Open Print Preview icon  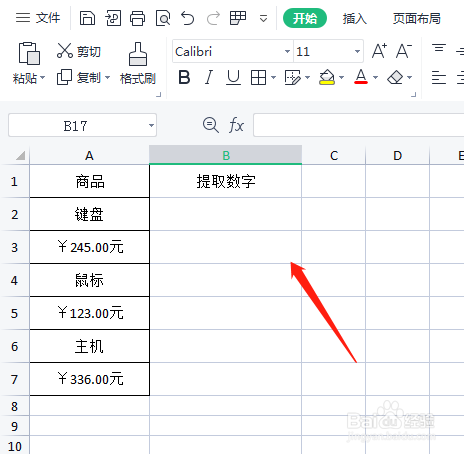click(163, 18)
